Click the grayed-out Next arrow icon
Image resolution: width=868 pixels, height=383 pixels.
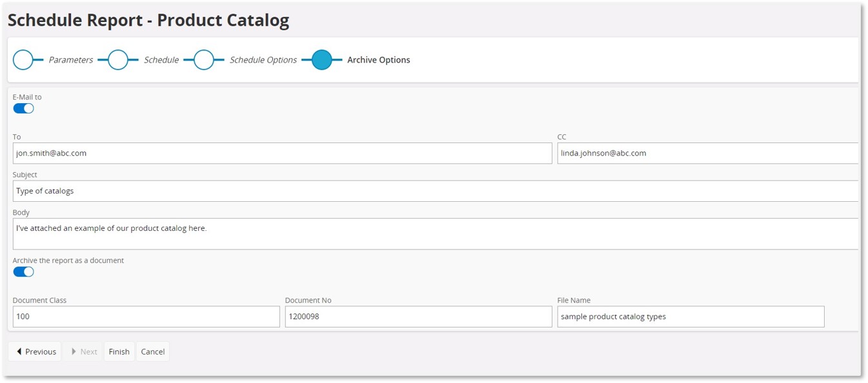coord(74,351)
